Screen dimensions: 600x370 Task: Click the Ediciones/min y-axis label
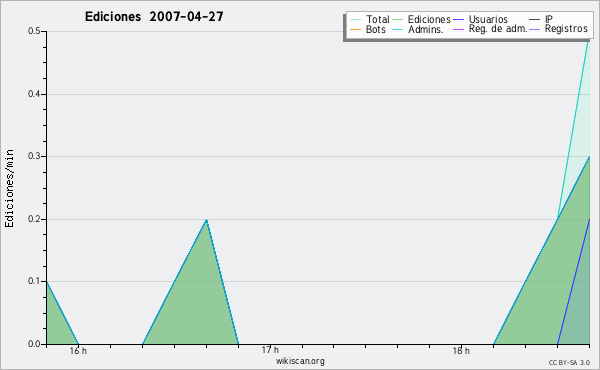pos(9,188)
